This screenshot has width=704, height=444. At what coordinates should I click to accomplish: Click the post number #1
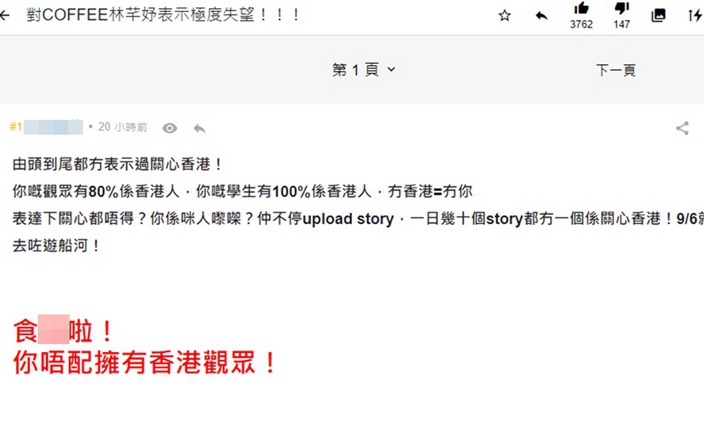[16, 127]
